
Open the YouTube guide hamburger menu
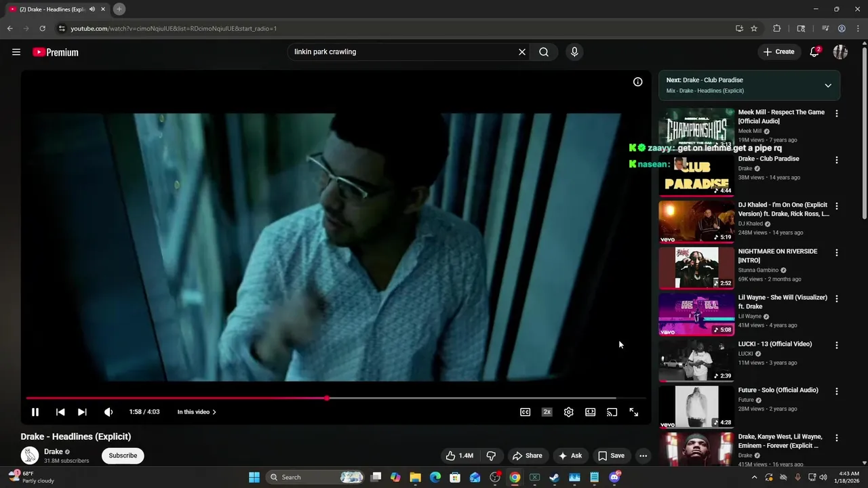coord(16,52)
